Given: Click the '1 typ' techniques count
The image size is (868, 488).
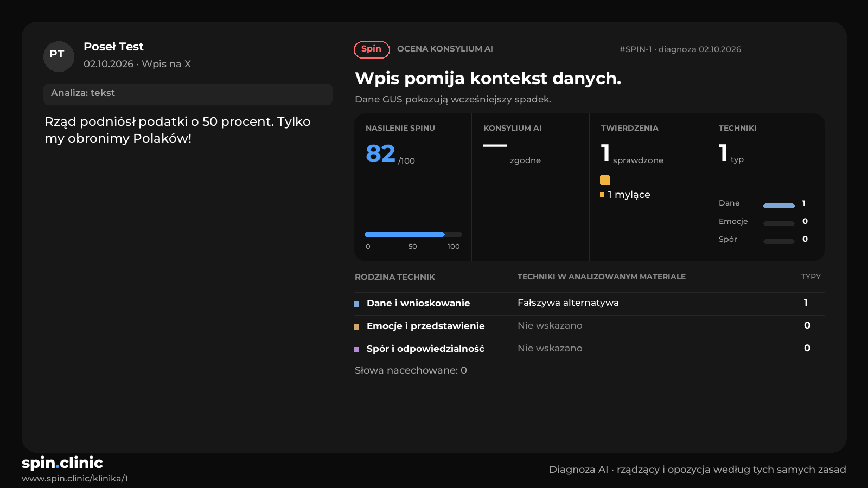Looking at the screenshot, I should tap(731, 153).
